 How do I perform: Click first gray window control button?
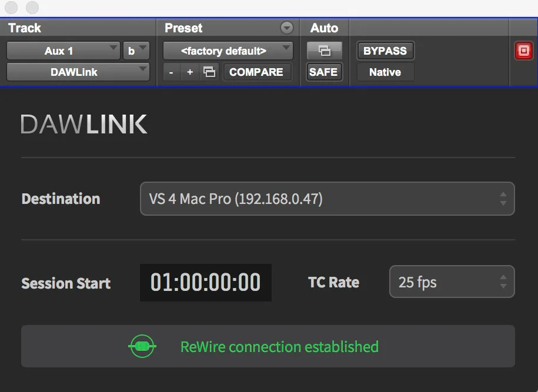(11, 8)
